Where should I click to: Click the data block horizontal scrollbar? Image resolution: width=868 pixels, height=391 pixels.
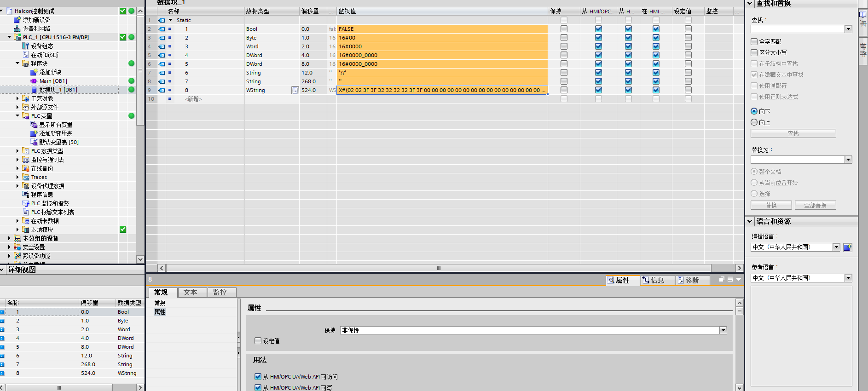pyautogui.click(x=439, y=268)
